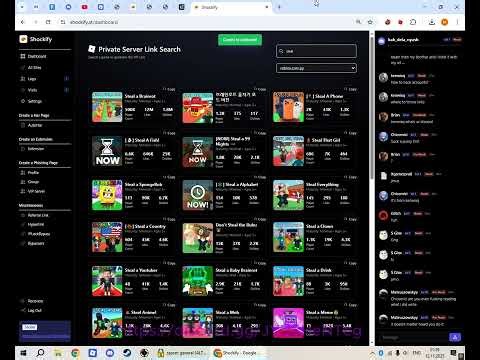Click the browser back arrow

[22, 22]
